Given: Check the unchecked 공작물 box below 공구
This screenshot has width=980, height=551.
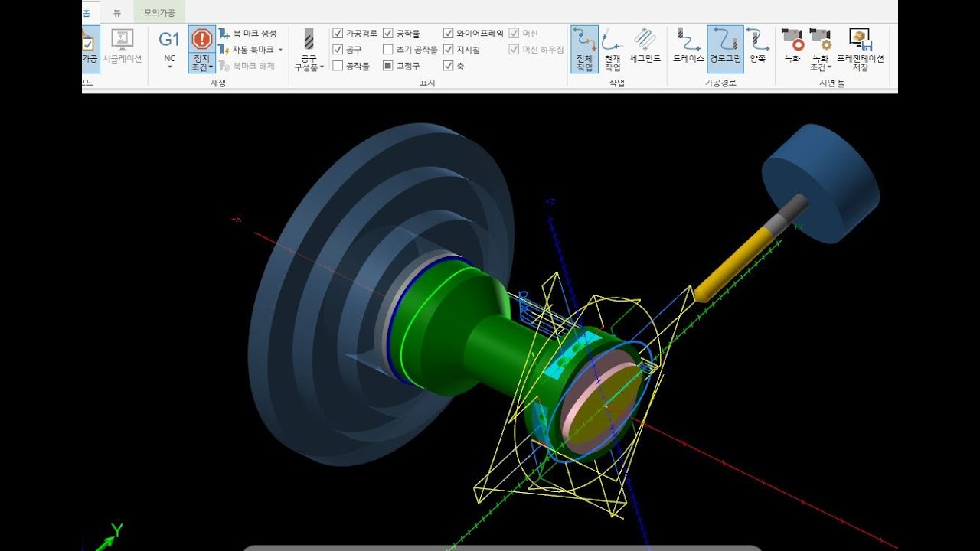Looking at the screenshot, I should tap(338, 66).
